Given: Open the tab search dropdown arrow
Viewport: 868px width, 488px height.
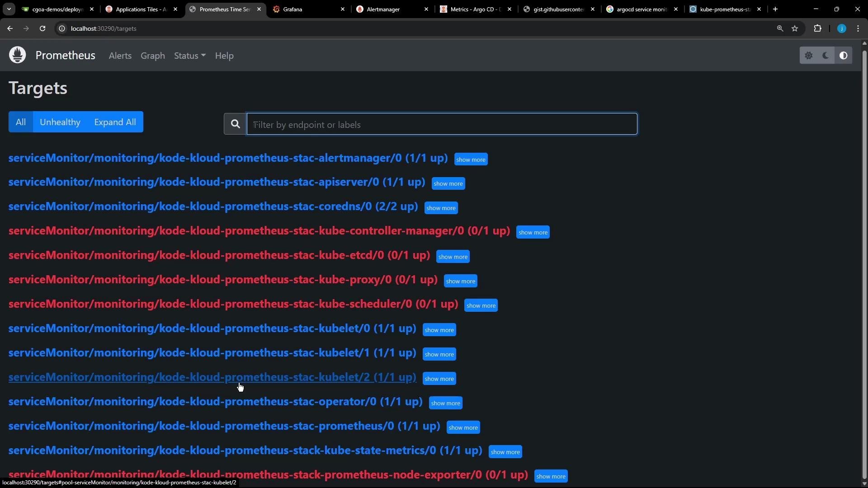Looking at the screenshot, I should [9, 9].
